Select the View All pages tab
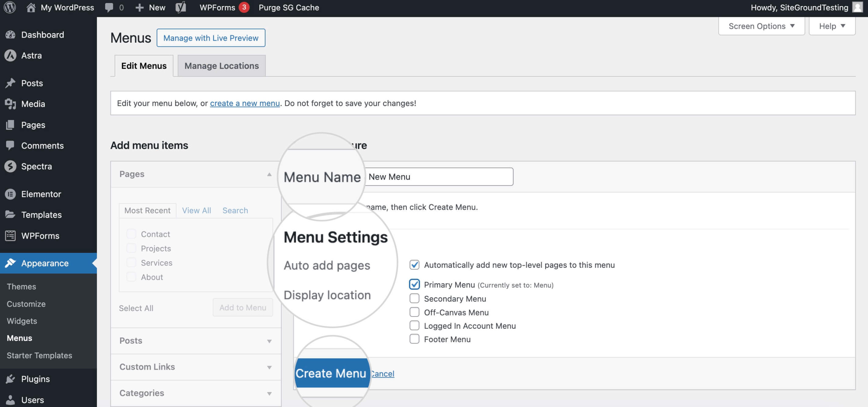The width and height of the screenshot is (868, 407). [197, 210]
